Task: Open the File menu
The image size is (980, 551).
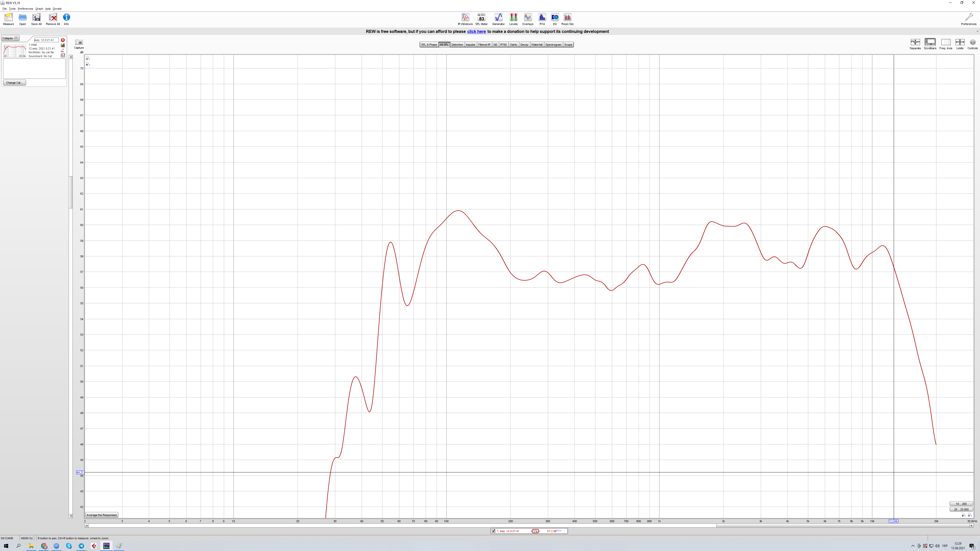Action: (5, 9)
